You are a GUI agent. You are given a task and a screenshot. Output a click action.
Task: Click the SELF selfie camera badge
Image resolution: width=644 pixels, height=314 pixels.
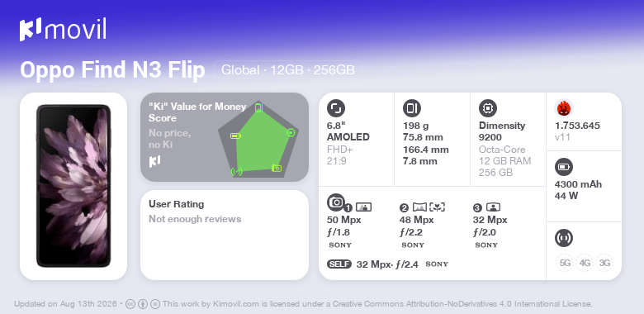(x=339, y=264)
